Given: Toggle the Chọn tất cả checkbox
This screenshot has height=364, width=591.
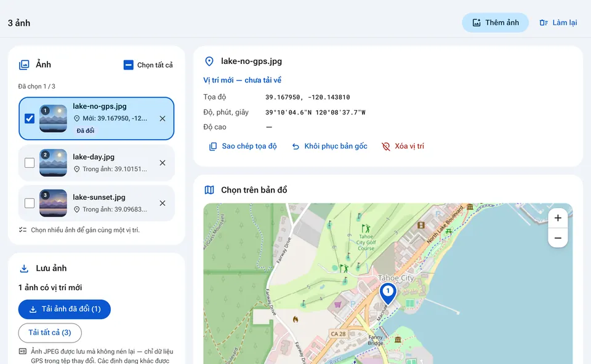Looking at the screenshot, I should coord(129,65).
